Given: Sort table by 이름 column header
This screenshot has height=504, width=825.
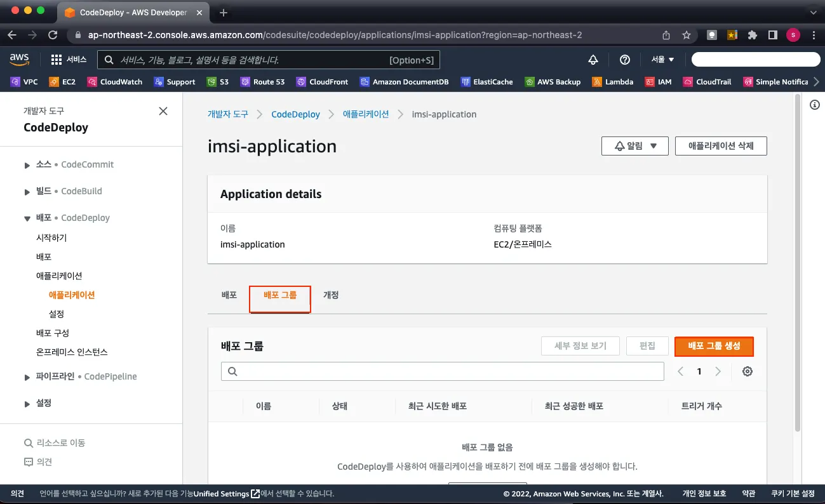Looking at the screenshot, I should coord(263,406).
